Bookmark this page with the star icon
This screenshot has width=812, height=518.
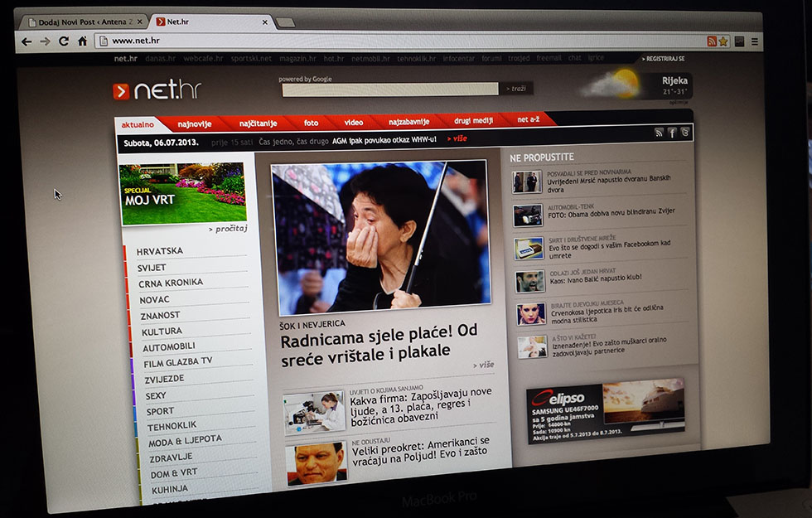click(x=723, y=41)
